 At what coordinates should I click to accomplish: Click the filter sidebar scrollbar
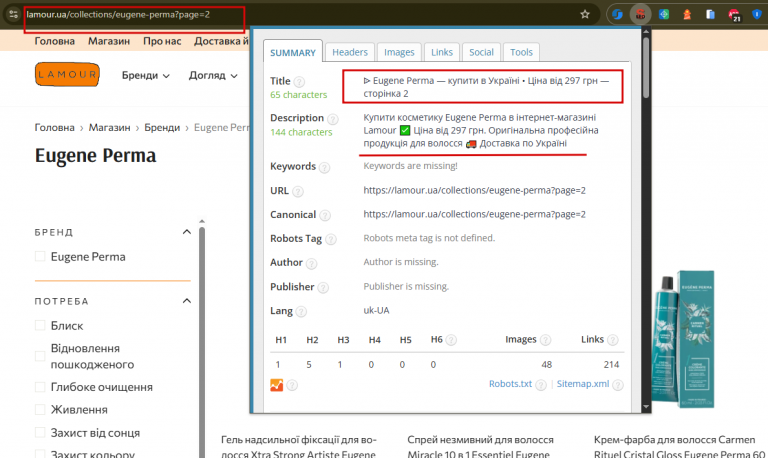(202, 340)
